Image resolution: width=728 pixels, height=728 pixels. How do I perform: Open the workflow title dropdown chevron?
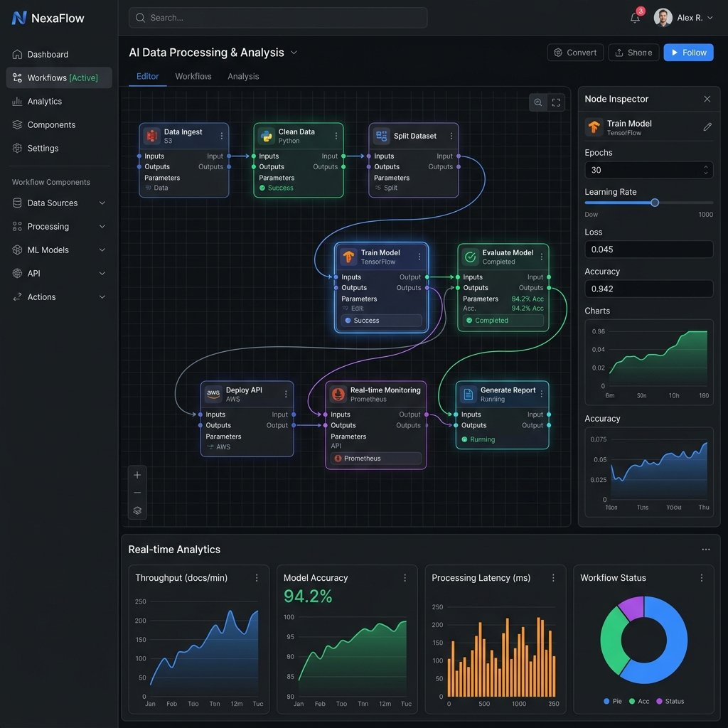pos(294,53)
